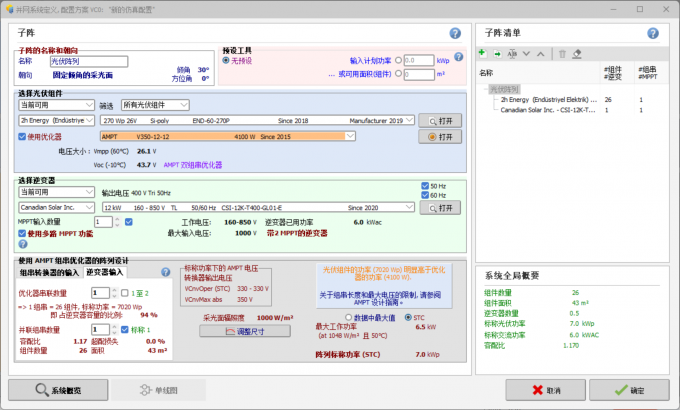The image size is (680, 410).
Task: Uncheck the 50 Hz frequency checkbox
Action: (424, 186)
